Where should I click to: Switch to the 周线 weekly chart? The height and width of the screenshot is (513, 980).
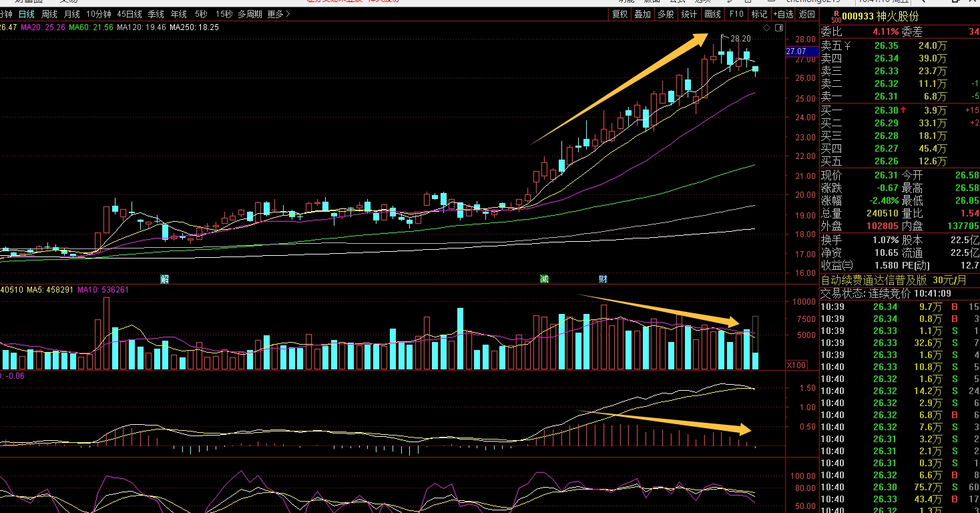click(x=49, y=14)
